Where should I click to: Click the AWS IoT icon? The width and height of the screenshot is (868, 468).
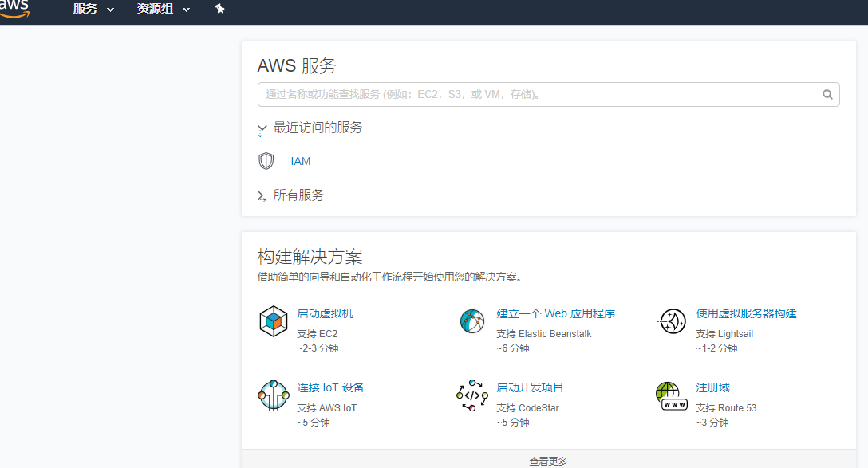(x=274, y=395)
